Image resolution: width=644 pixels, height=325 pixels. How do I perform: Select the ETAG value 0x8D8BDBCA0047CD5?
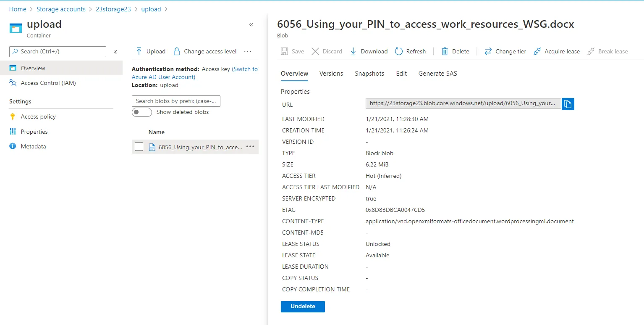(x=395, y=210)
